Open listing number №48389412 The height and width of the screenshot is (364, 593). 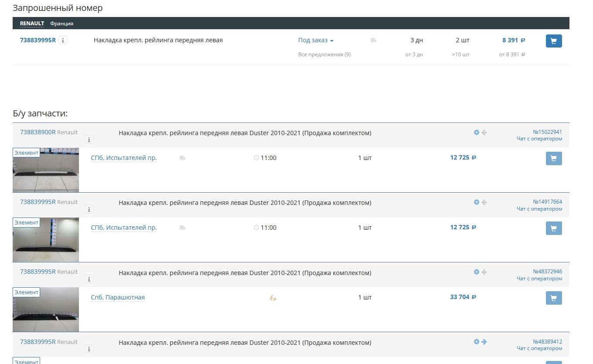pyautogui.click(x=548, y=342)
